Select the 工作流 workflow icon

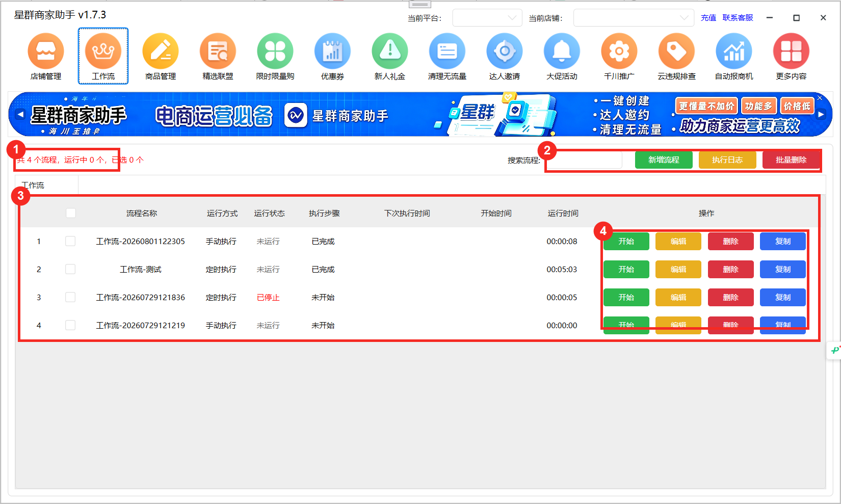103,56
